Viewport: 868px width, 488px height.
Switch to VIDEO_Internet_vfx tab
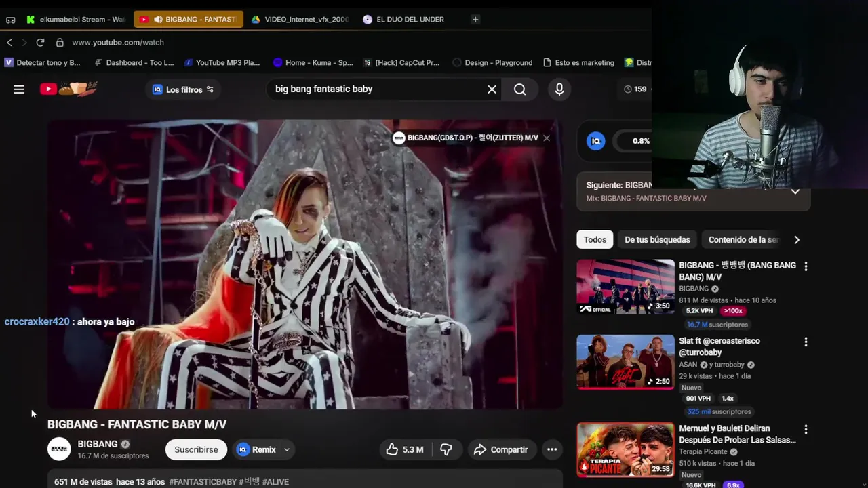tap(300, 20)
